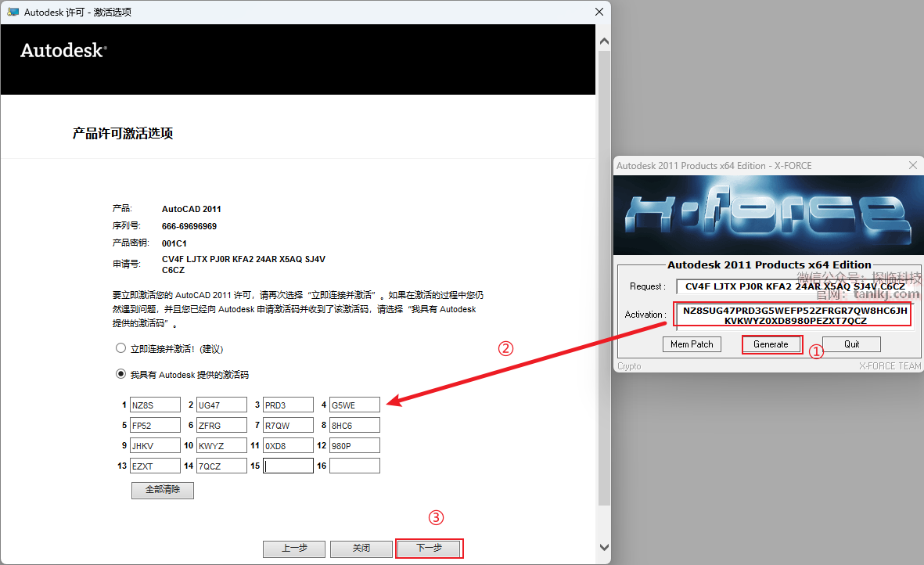Click the product key text 001C1
This screenshot has height=565, width=924.
174,243
